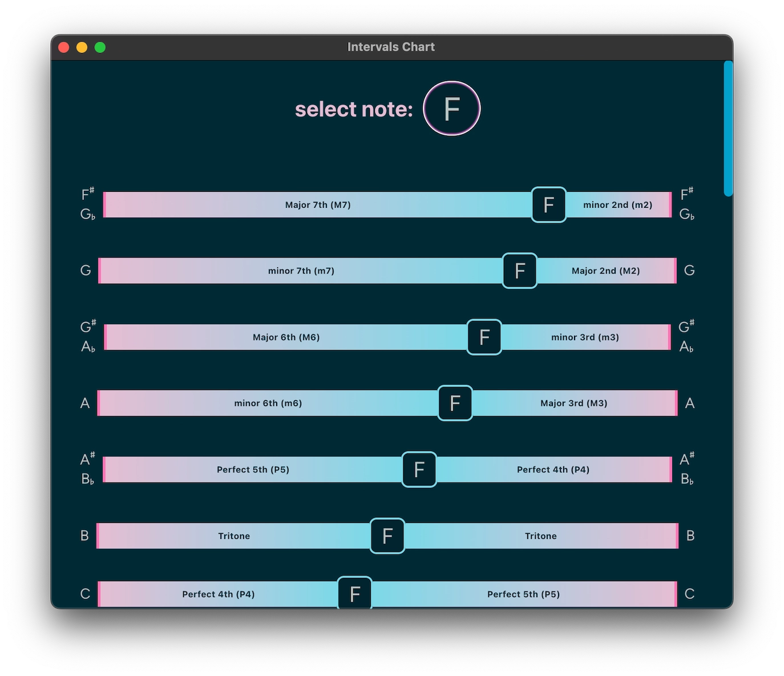The height and width of the screenshot is (676, 784).
Task: Click the right C note label
Action: [689, 594]
